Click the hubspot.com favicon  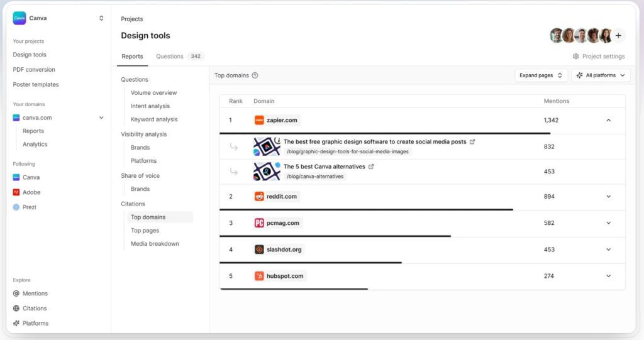[259, 276]
